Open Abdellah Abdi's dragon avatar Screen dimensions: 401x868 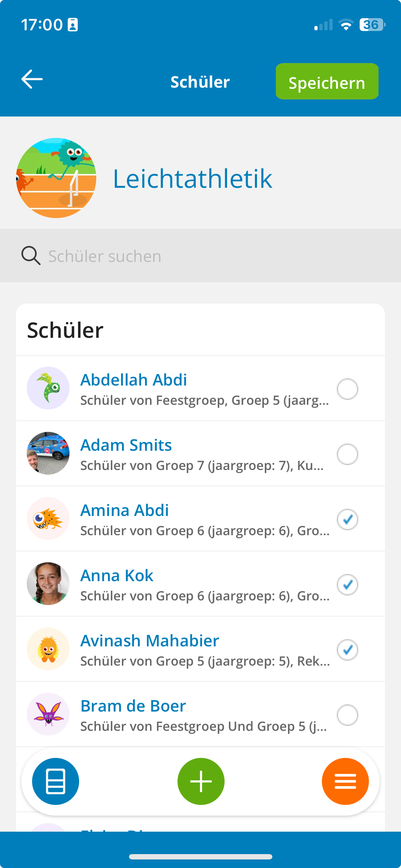pyautogui.click(x=48, y=388)
